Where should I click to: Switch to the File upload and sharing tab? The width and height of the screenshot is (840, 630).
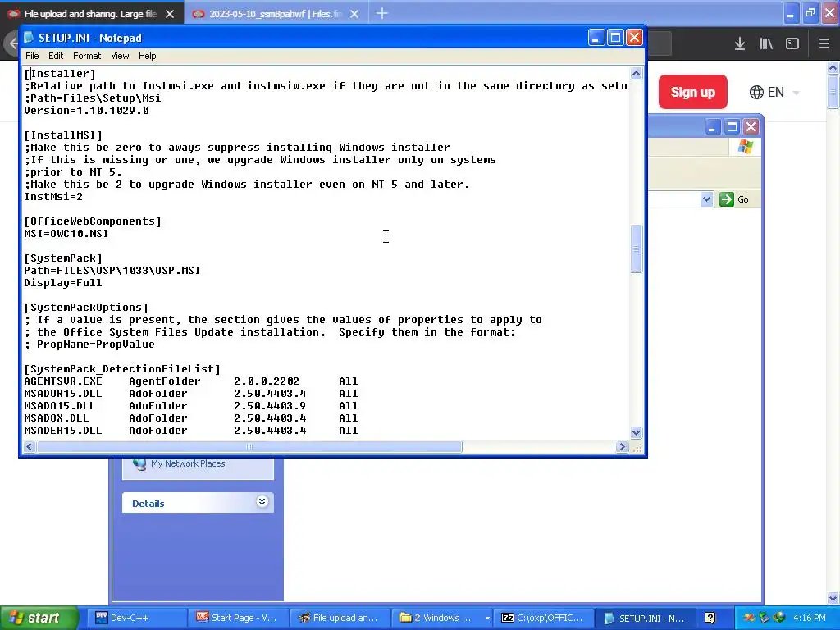91,14
